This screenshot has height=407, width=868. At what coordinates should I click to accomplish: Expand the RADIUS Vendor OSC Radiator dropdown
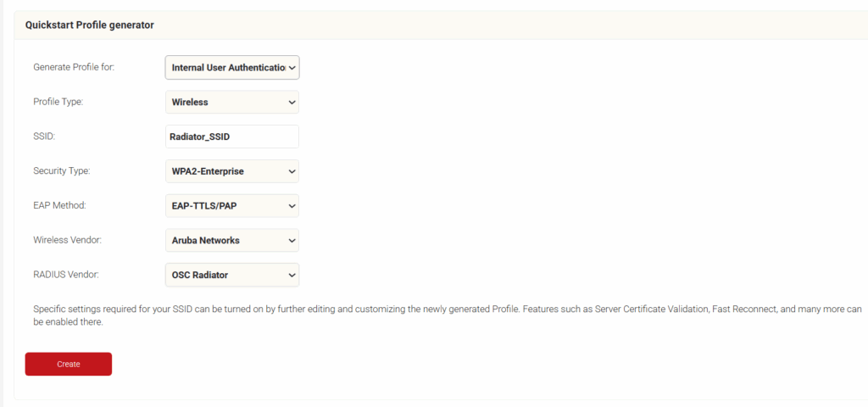231,275
